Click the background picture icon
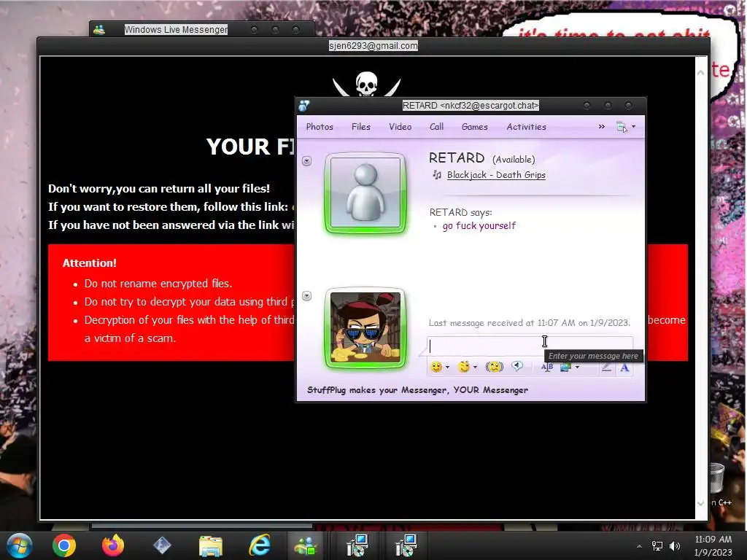 pyautogui.click(x=565, y=367)
